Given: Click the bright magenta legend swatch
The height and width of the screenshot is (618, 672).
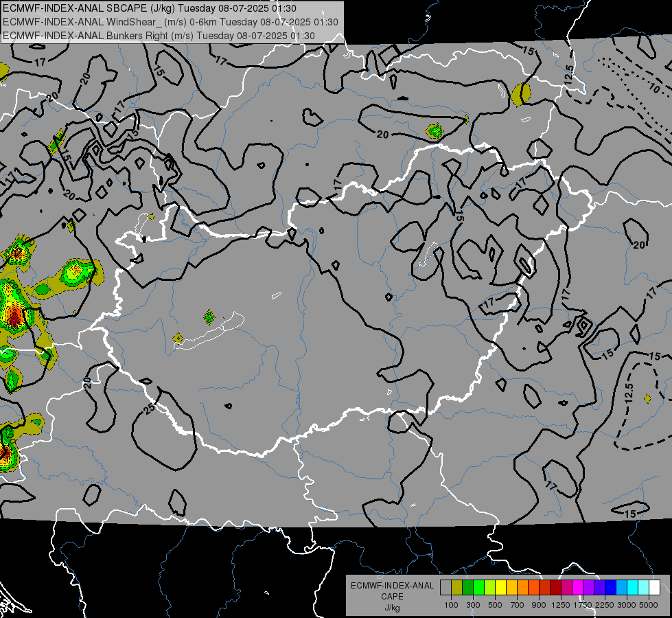Looking at the screenshot, I should [578, 587].
